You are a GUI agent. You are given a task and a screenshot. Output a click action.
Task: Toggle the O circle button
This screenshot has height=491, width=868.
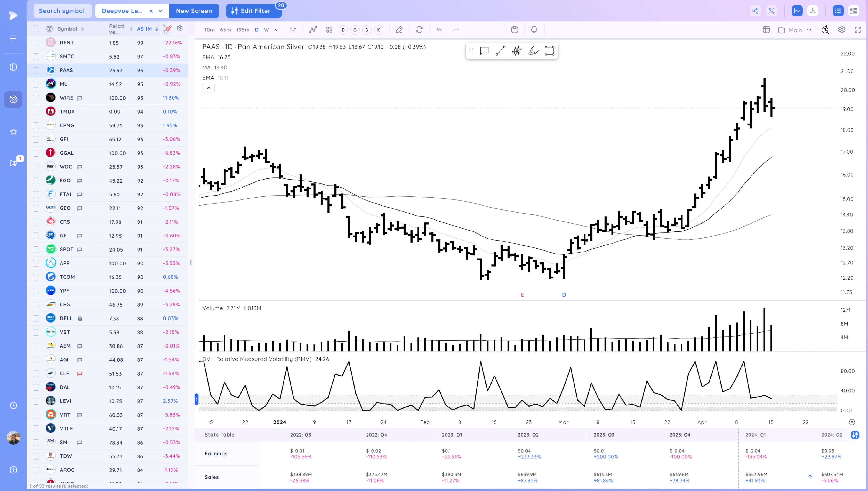[355, 30]
